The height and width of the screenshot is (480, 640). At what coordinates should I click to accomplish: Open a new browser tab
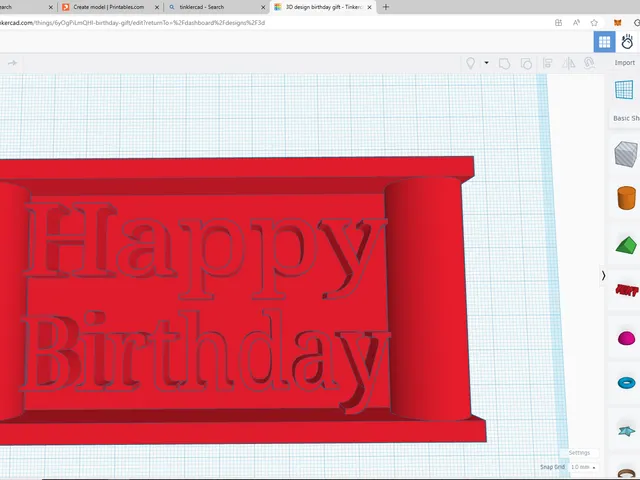[386, 7]
